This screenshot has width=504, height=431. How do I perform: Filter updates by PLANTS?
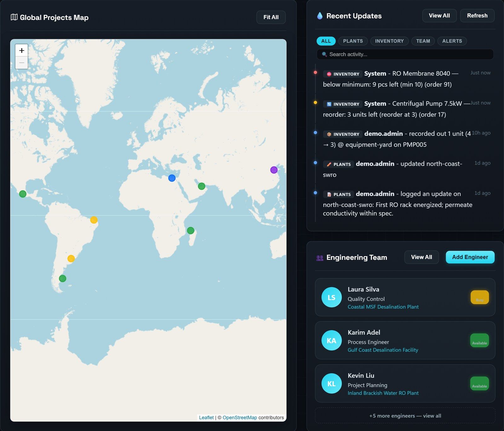coord(353,41)
